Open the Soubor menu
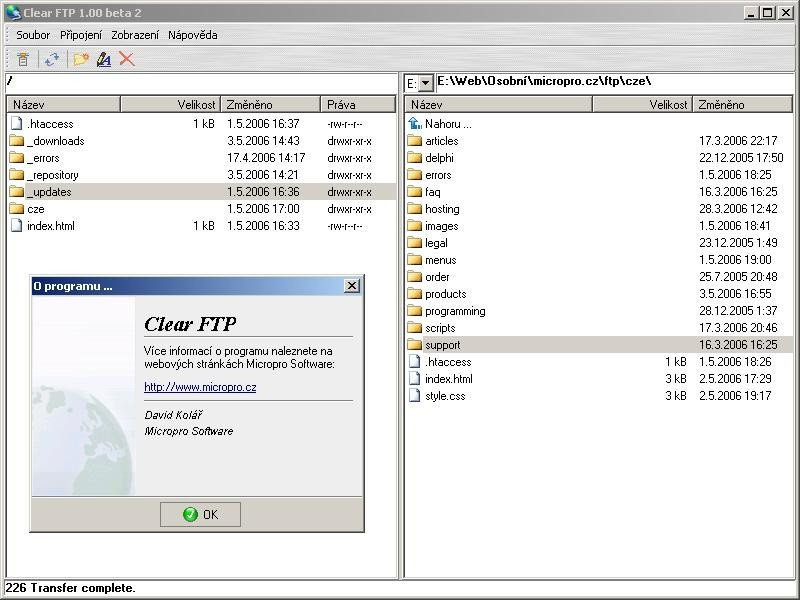This screenshot has height=600, width=800. (x=33, y=35)
